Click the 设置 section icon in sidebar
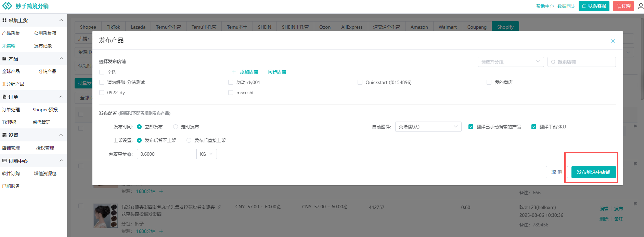The height and width of the screenshot is (237, 644). [x=4, y=135]
